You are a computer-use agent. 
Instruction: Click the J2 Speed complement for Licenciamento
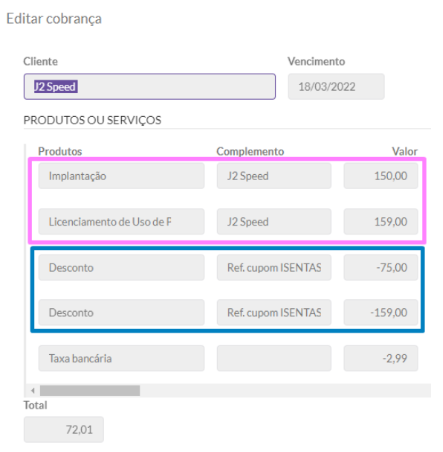click(x=274, y=221)
